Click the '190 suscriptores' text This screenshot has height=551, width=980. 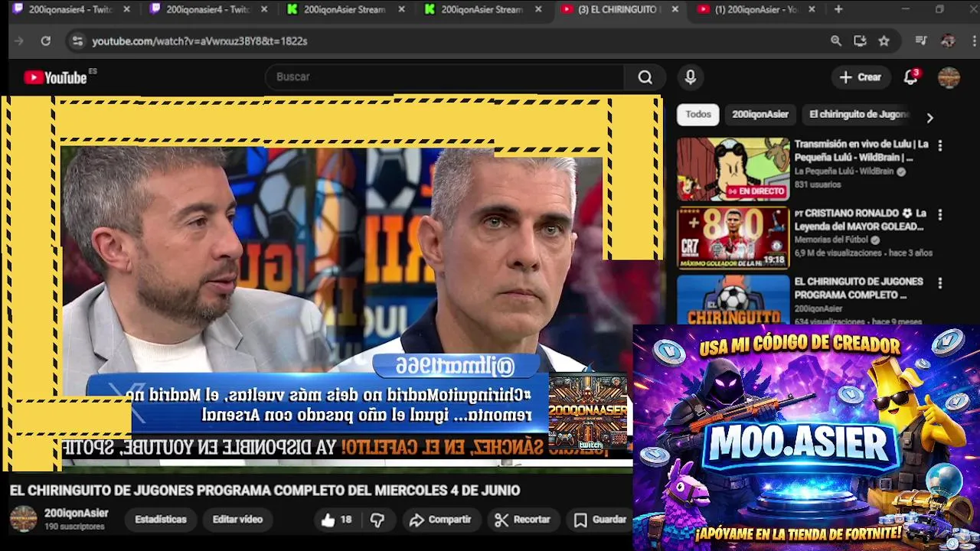click(74, 527)
